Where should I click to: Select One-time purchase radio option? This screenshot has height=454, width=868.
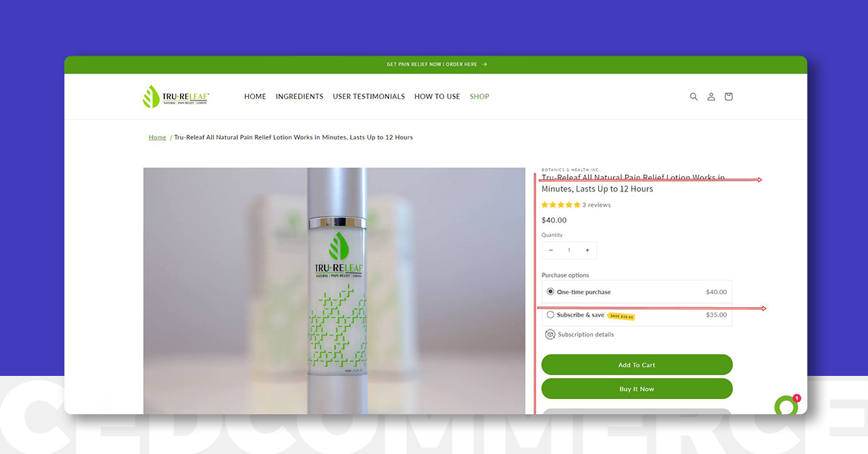[550, 291]
